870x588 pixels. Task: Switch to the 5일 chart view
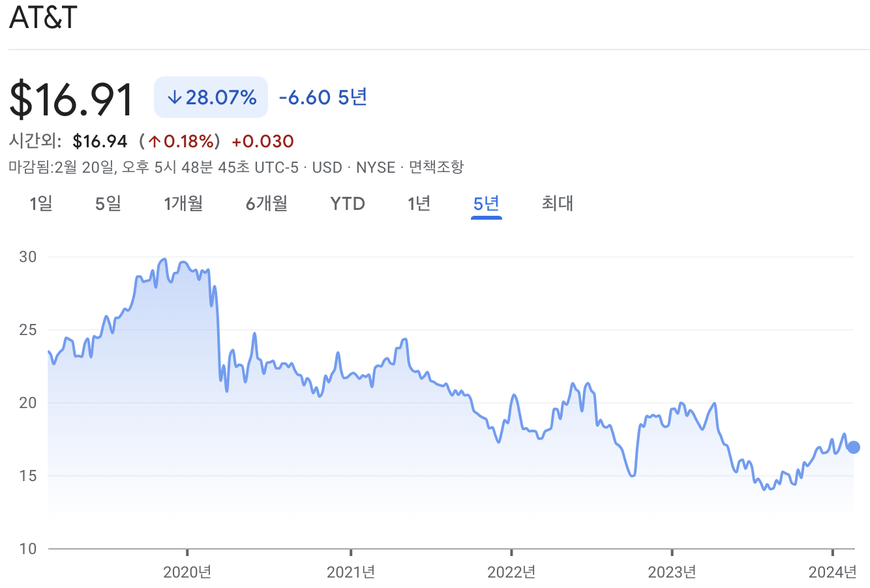[106, 203]
